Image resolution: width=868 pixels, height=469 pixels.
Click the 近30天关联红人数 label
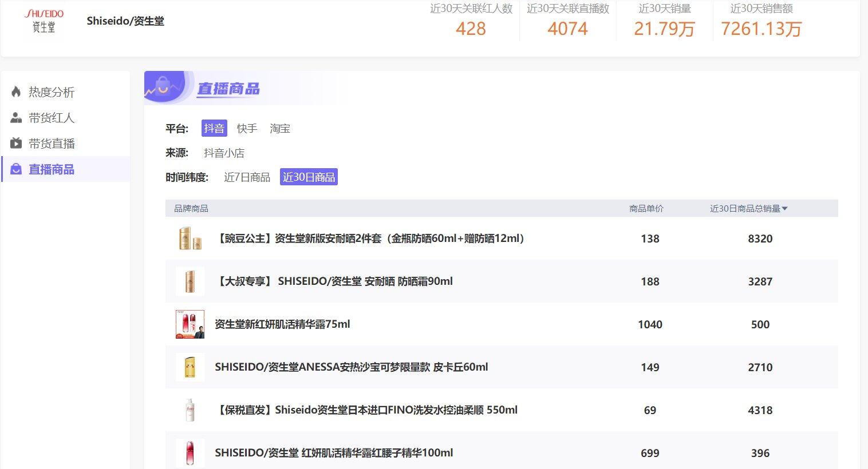(x=471, y=9)
